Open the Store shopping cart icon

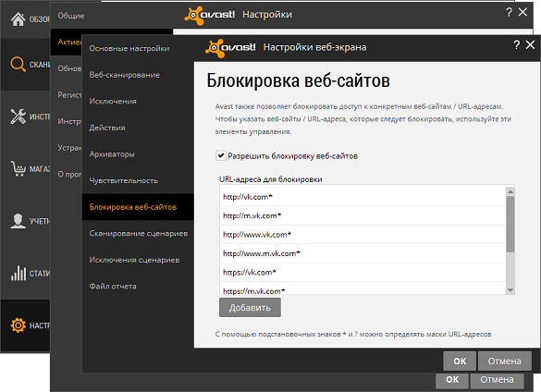coord(18,169)
